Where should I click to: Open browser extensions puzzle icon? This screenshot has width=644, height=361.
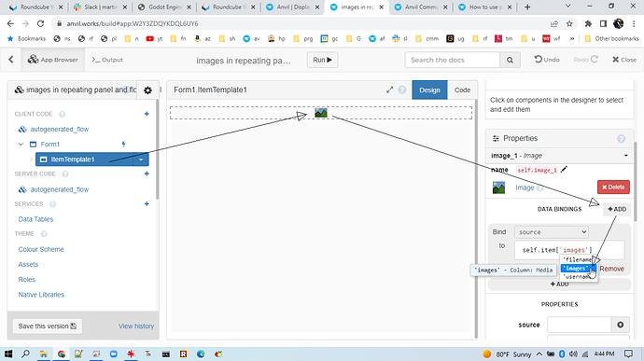[x=588, y=24]
